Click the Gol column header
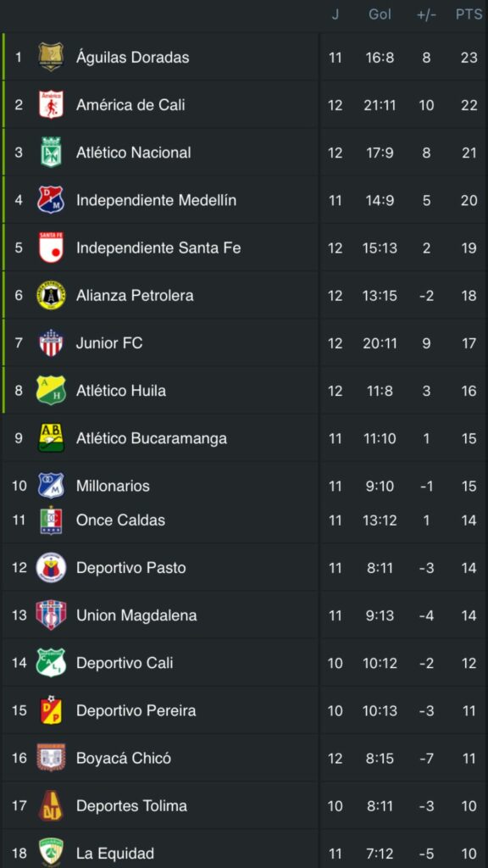Screen dimensions: 488x868 pyautogui.click(x=379, y=13)
